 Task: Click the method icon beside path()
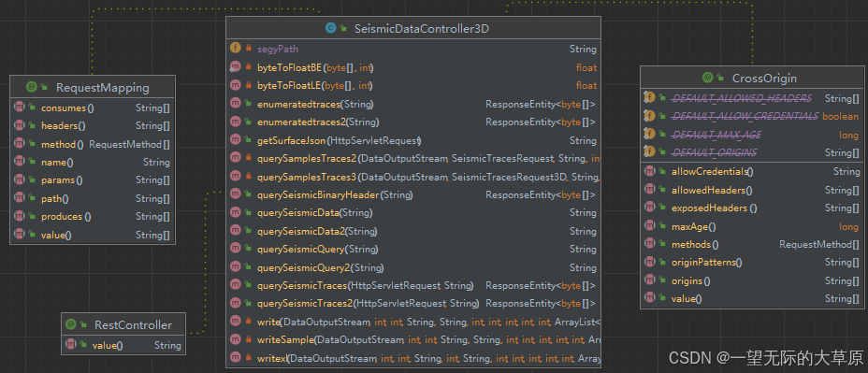(x=20, y=198)
